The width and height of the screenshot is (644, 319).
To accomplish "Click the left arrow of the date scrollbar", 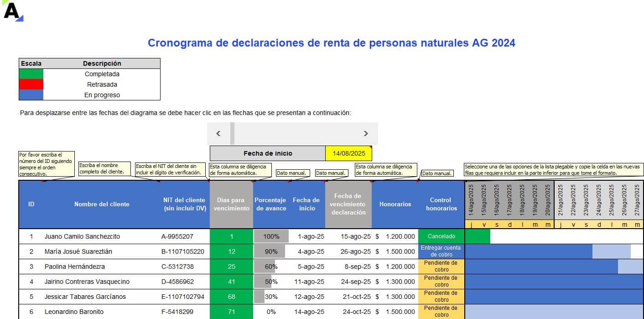I will click(x=218, y=134).
